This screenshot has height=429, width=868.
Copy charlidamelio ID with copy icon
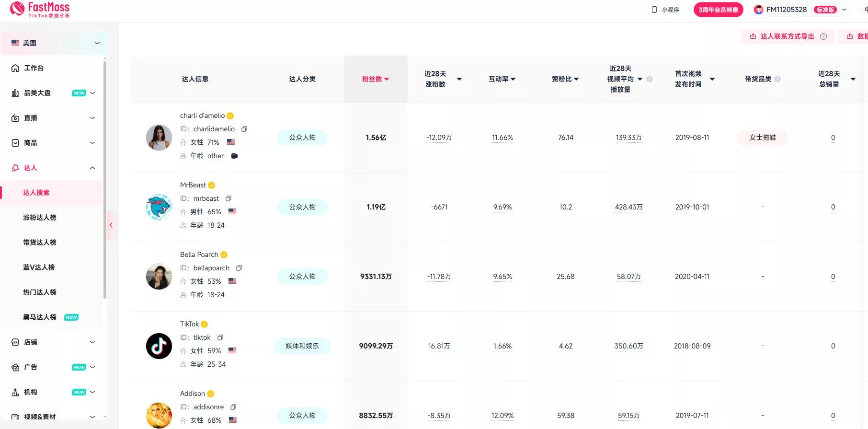(x=244, y=129)
